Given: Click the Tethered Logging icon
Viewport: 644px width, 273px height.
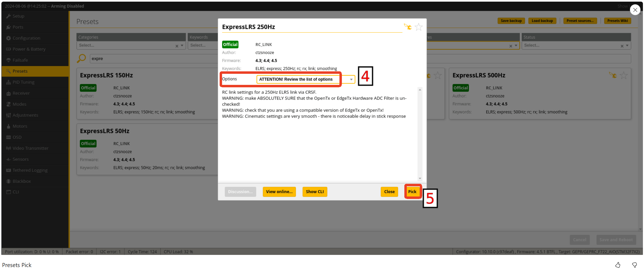Looking at the screenshot, I should click(x=8, y=170).
